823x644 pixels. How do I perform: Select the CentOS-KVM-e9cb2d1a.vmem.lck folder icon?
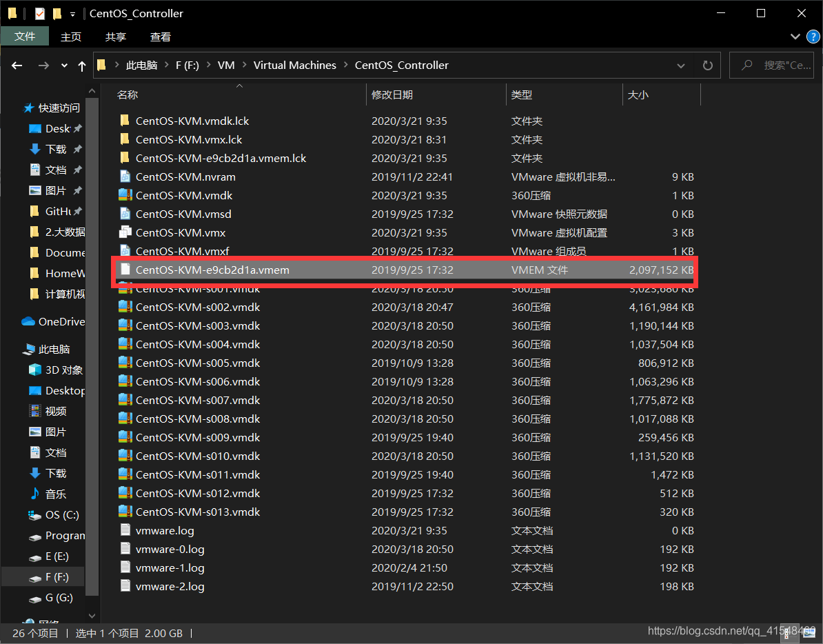(125, 158)
